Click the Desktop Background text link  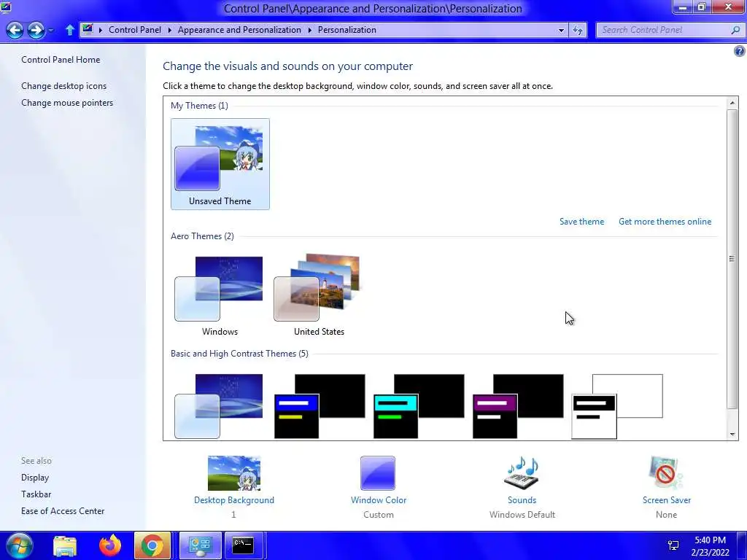point(234,500)
